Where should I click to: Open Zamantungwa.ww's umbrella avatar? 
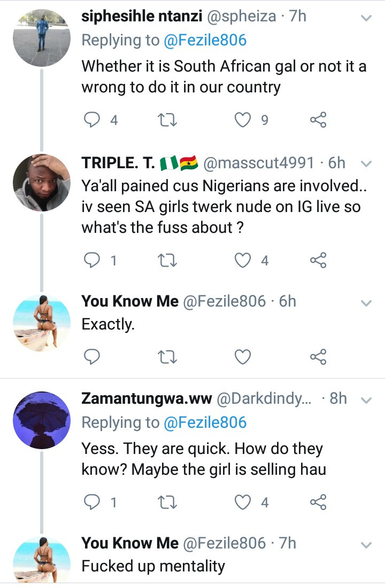(x=41, y=419)
